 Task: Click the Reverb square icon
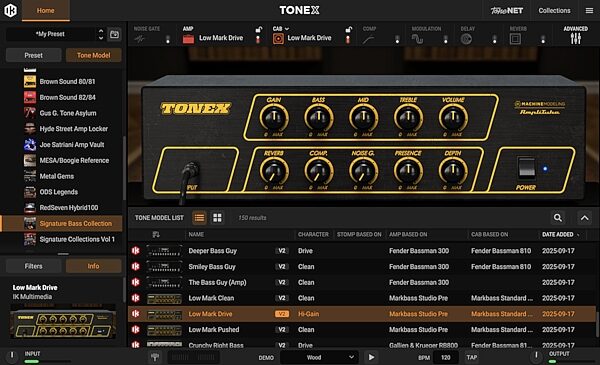tap(515, 39)
